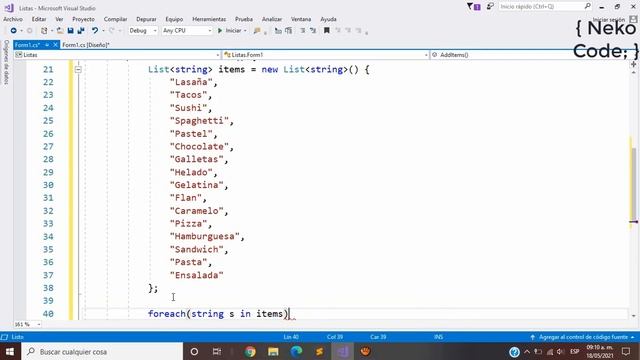Viewport: 640px width, 360px height.
Task: Click the "Hamburguesa" string on line 34
Action: [204, 236]
